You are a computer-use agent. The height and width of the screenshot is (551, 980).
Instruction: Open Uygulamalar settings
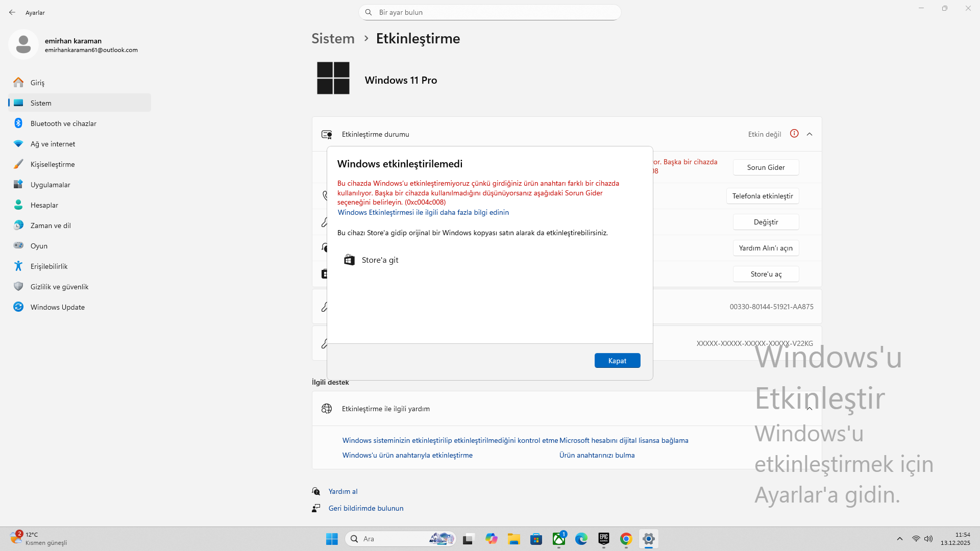pyautogui.click(x=80, y=185)
